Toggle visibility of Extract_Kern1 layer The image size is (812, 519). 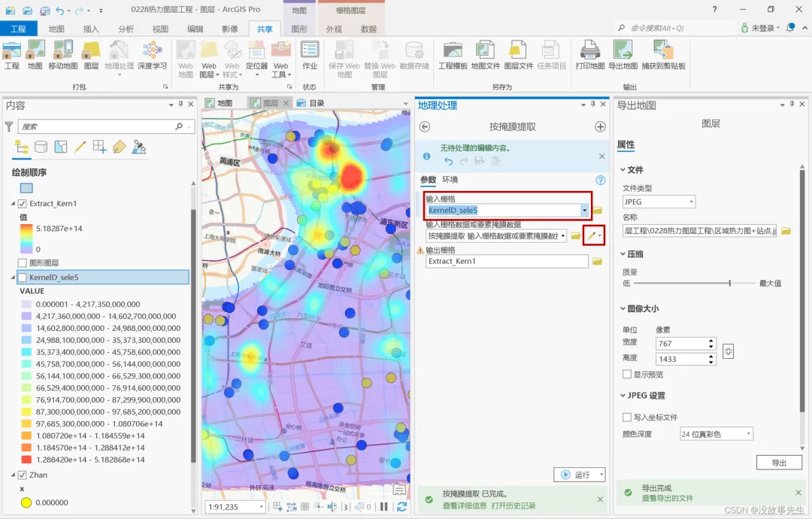tap(23, 204)
